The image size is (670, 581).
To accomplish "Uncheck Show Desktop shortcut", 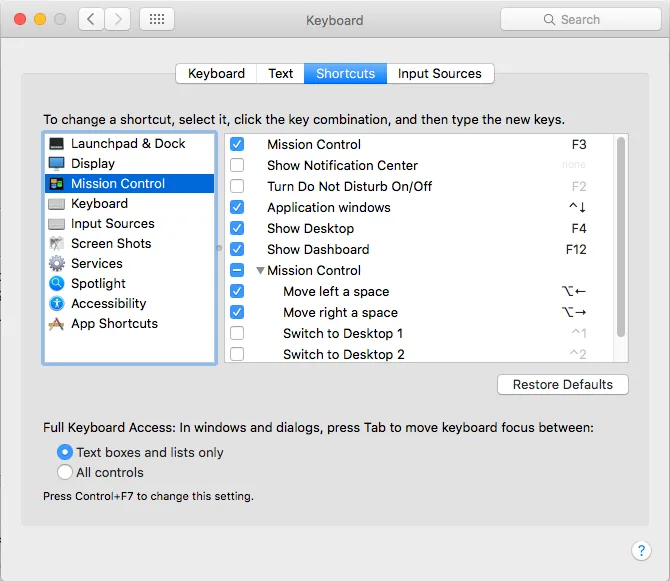I will [237, 228].
